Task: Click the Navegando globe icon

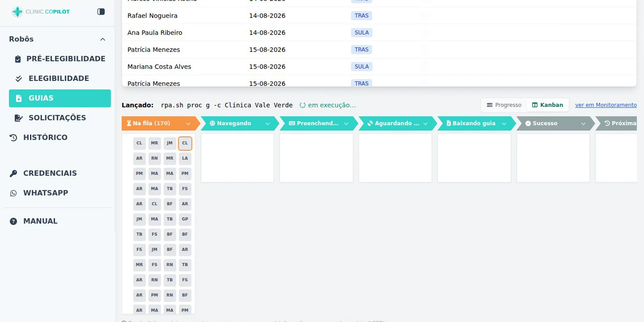Action: pos(212,123)
